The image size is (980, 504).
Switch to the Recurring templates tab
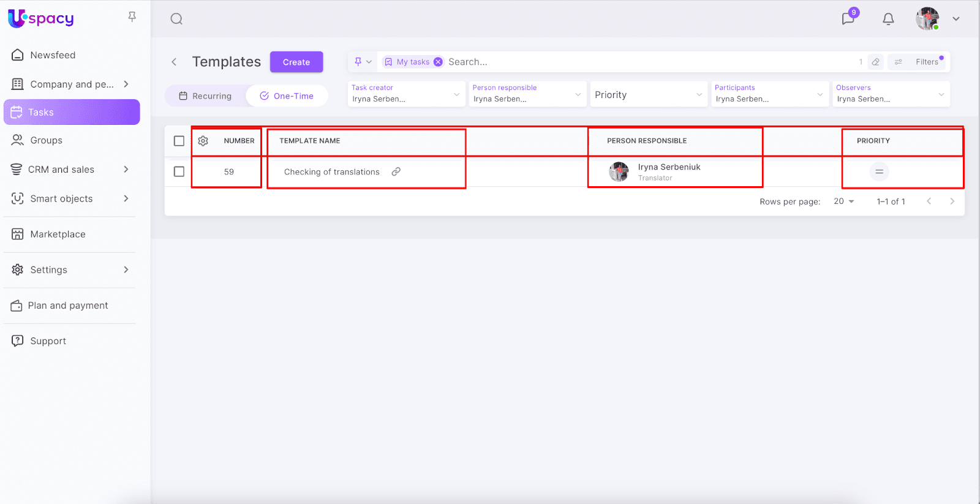(x=205, y=96)
